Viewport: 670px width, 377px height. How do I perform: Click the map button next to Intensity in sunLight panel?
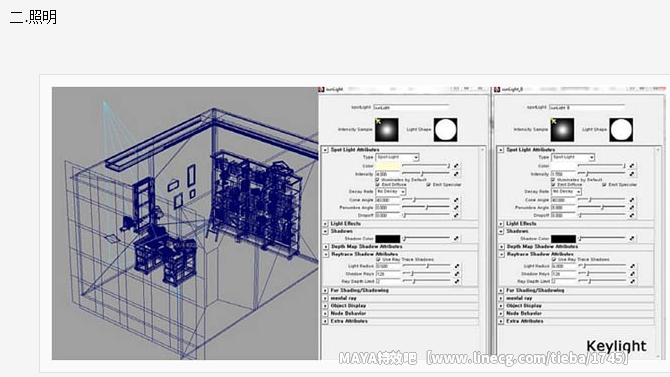(x=456, y=174)
